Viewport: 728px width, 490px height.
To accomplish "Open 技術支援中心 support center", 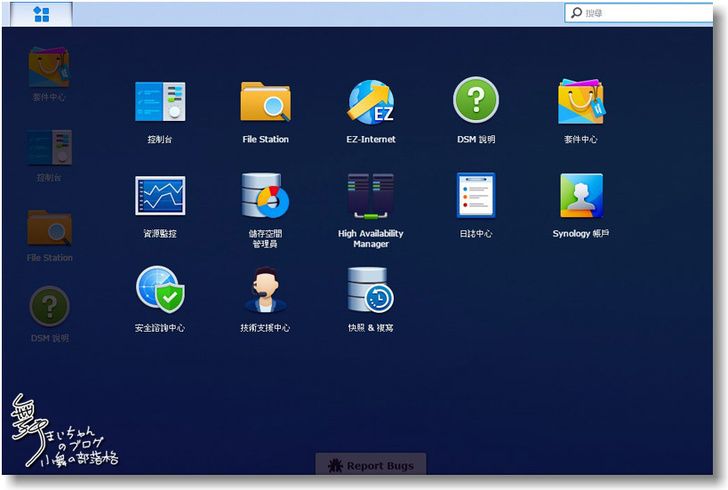I will coord(265,290).
